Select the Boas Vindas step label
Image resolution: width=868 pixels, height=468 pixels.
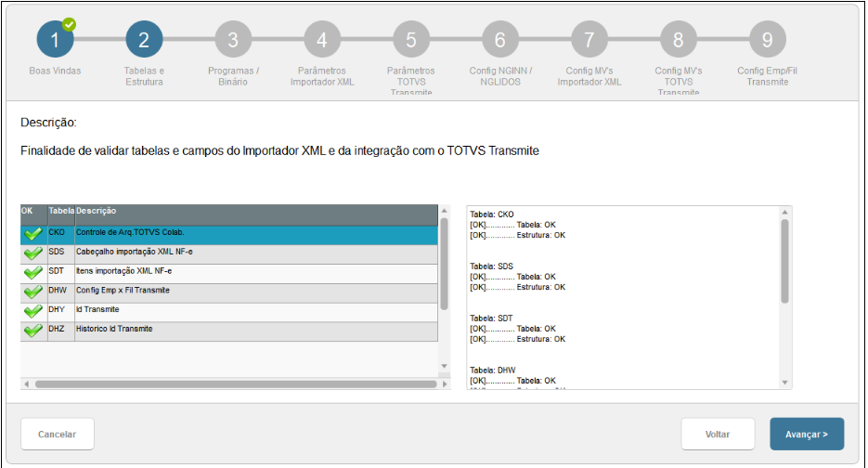click(55, 71)
